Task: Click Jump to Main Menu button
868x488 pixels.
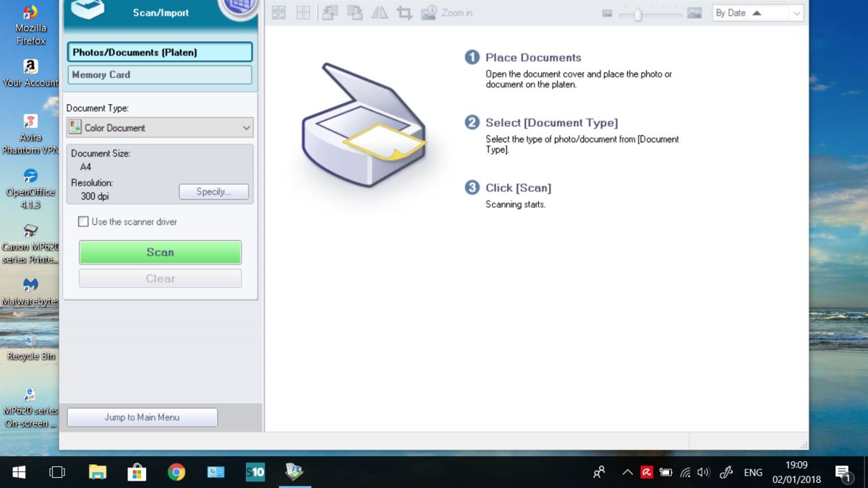Action: (x=142, y=417)
